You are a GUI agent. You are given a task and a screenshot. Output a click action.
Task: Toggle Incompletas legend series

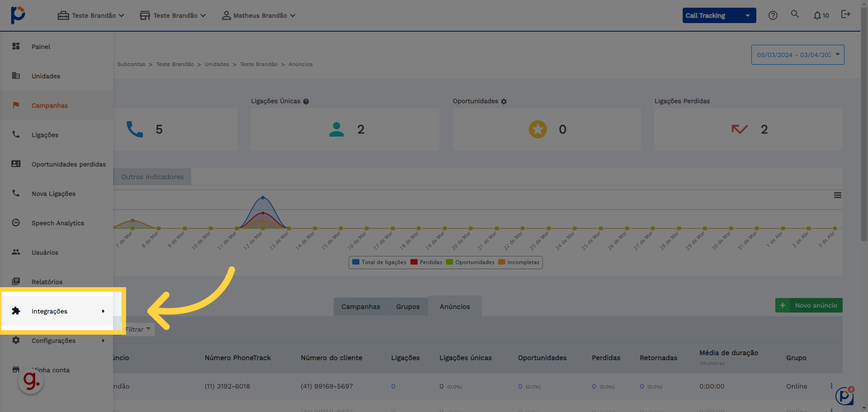tap(519, 262)
